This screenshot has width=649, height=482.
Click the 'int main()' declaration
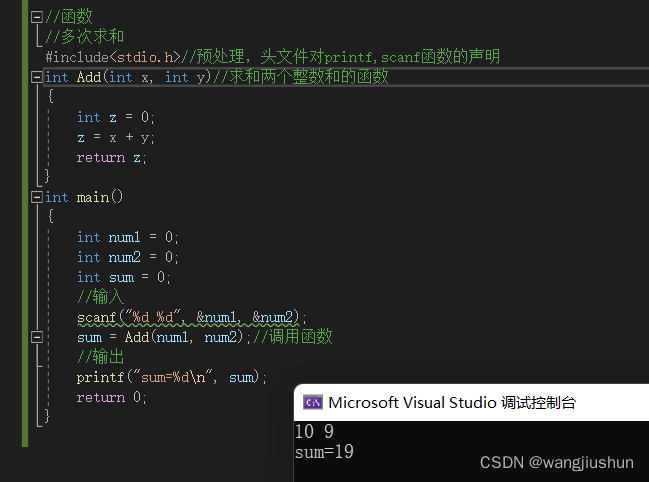coord(84,197)
